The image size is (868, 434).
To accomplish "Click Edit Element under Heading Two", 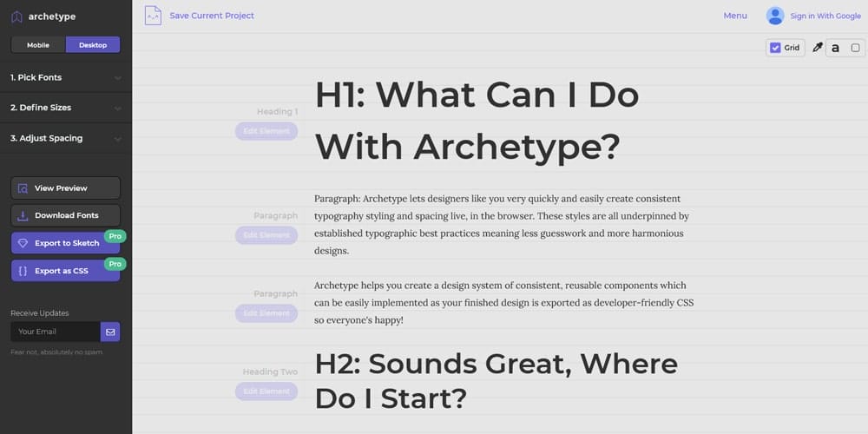I will [266, 391].
